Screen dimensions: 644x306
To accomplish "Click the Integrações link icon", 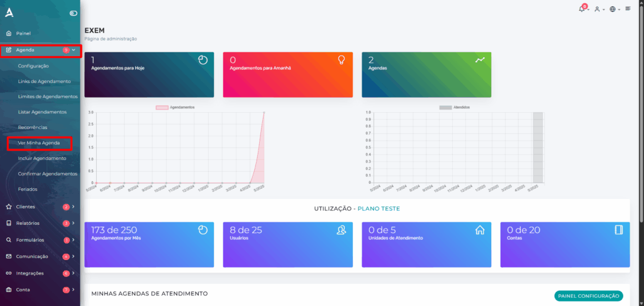I will (9, 273).
